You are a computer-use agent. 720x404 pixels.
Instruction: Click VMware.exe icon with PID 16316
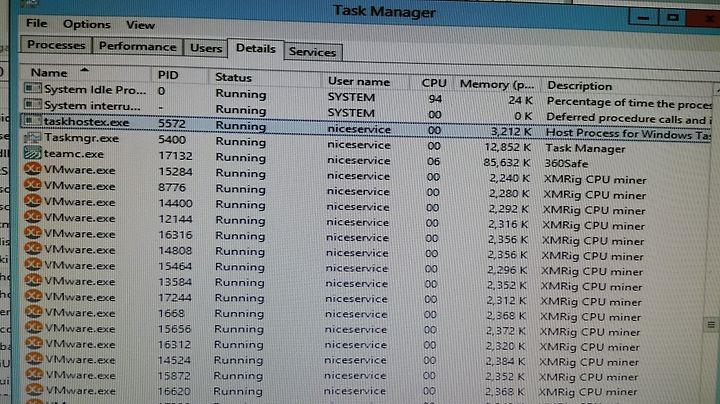tap(33, 233)
